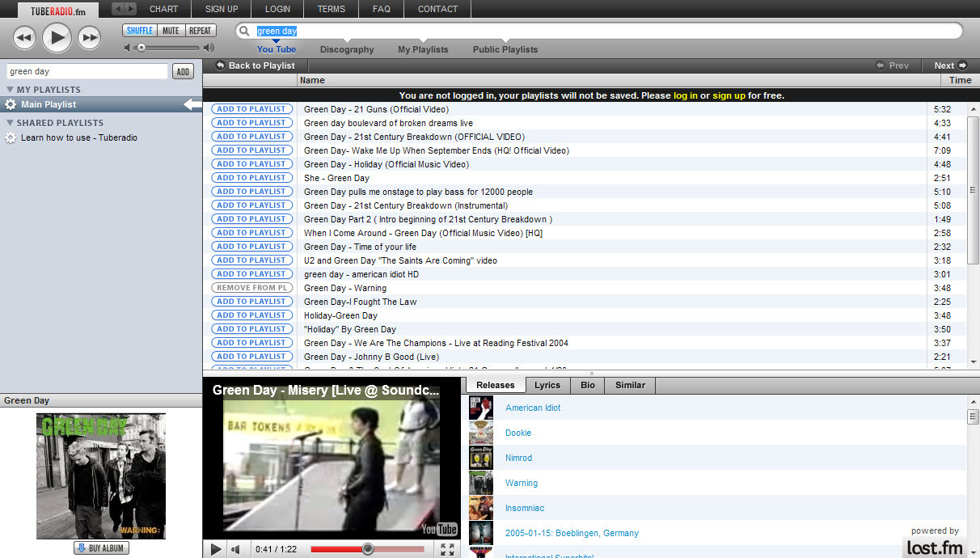
Task: Open the CONTACT menu item
Action: (x=437, y=9)
